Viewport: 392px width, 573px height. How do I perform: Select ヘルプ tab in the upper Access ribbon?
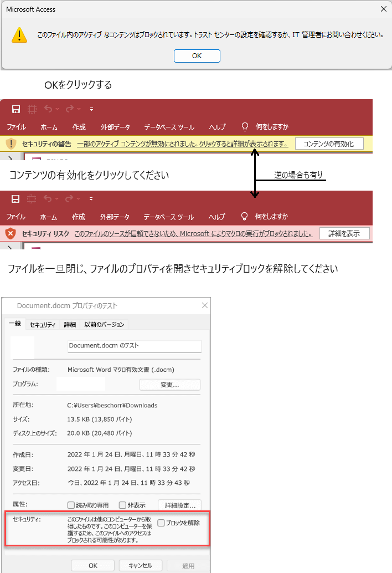coord(217,127)
